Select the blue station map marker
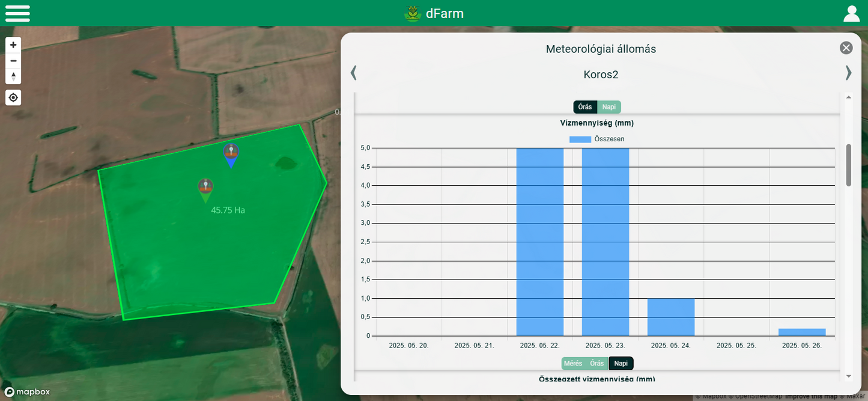 coord(231,154)
